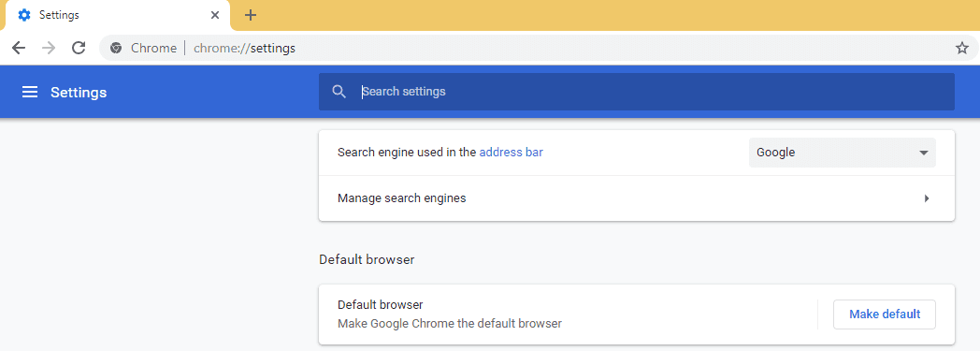
Task: Click the Default browser section heading
Action: click(367, 259)
